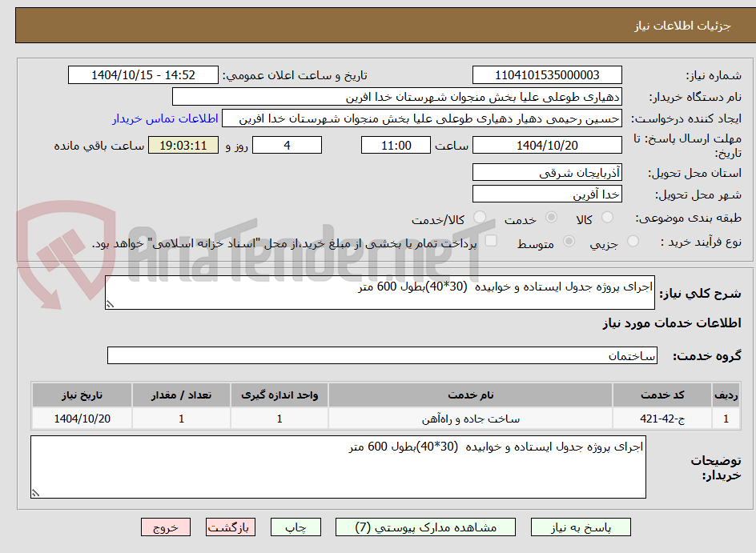Viewport: 756px width, 553px height.
Task: Click the شهر محل تحویل field خدا آفرین
Action: (547, 194)
